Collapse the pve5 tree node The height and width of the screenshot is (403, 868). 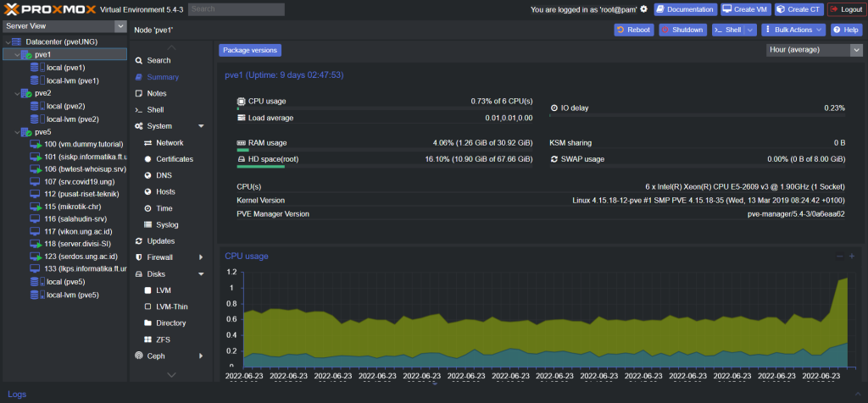(x=17, y=132)
